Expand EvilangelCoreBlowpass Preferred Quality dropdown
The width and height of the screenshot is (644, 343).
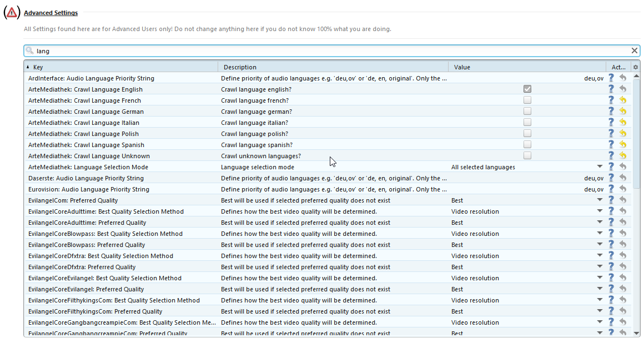coord(600,244)
